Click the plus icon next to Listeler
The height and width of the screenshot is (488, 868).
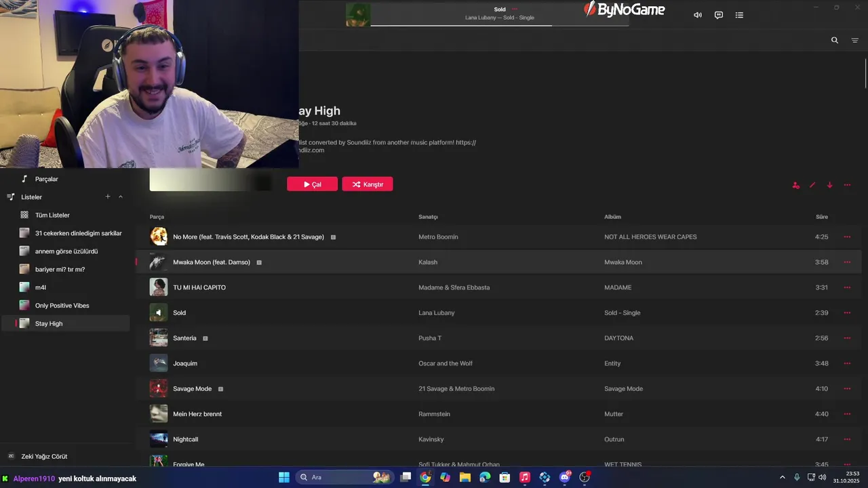pos(107,197)
